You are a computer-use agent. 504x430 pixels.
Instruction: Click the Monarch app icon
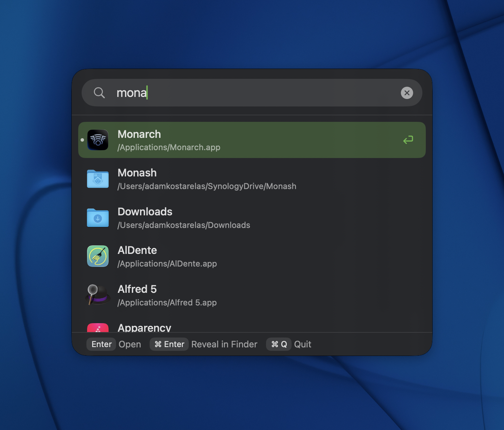coord(98,140)
